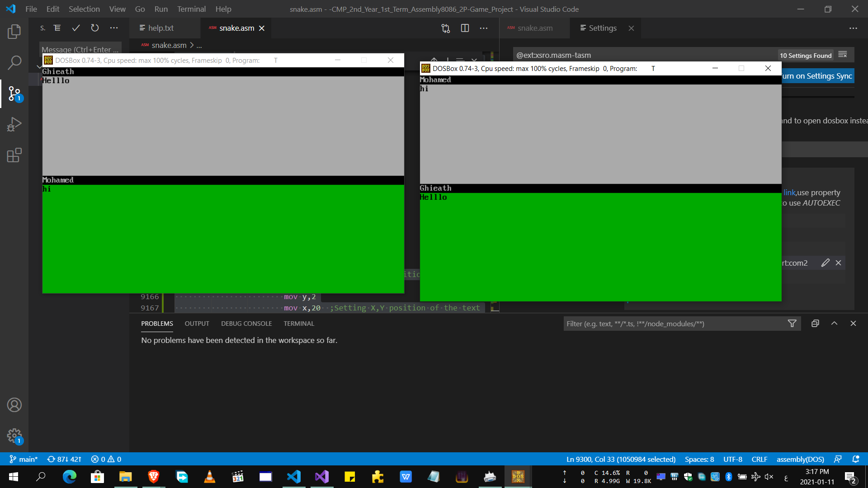Commit changes with the checkmark icon

76,28
